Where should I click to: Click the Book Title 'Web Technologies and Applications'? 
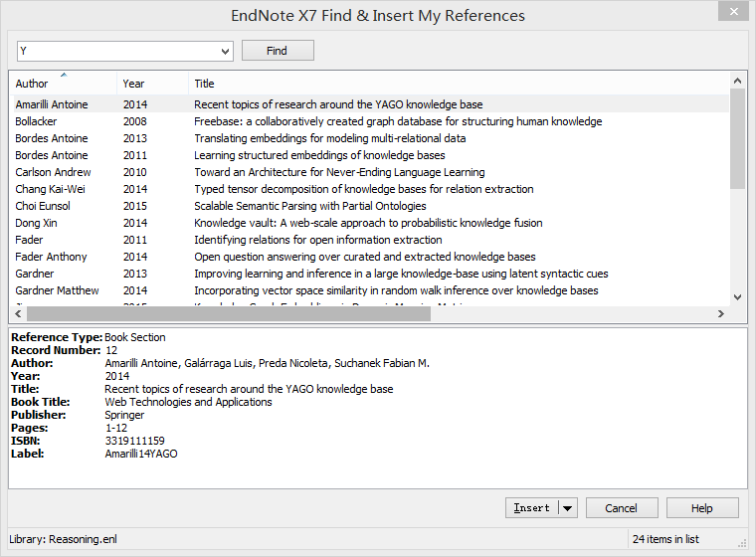pos(188,402)
